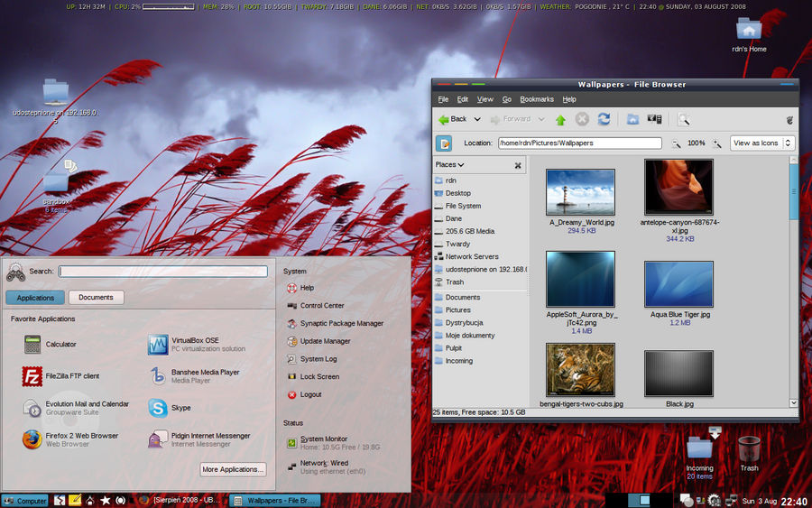
Task: Open the Home folder toolbar icon
Action: (x=632, y=119)
